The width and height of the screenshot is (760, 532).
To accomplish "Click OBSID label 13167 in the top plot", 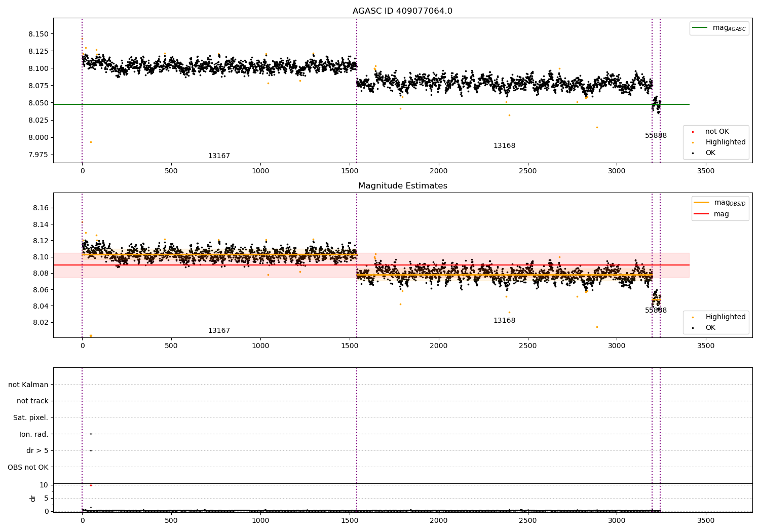I will [x=219, y=156].
